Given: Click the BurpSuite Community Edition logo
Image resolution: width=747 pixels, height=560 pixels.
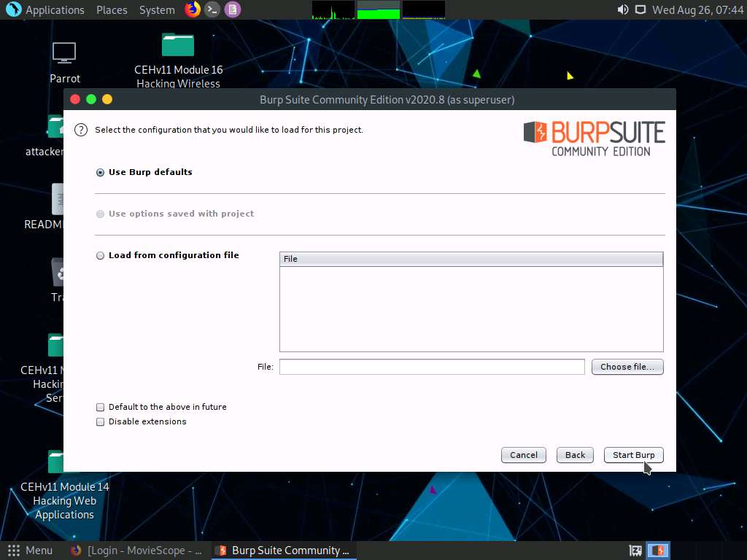Looking at the screenshot, I should [594, 138].
